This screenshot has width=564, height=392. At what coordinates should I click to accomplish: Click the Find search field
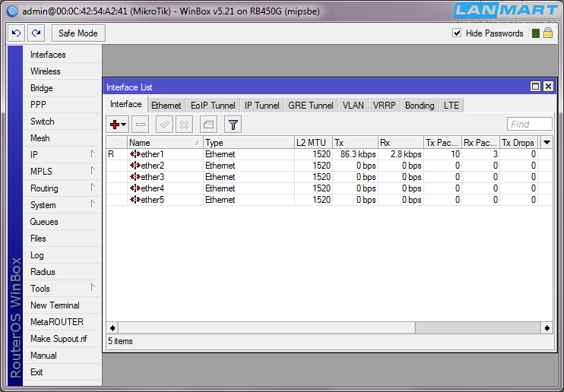[x=530, y=124]
